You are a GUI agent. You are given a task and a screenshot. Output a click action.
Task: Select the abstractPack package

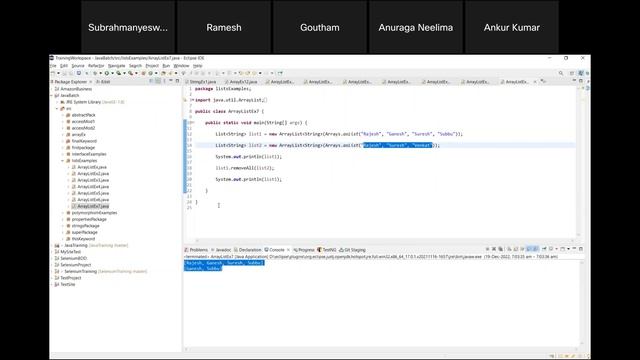83,115
